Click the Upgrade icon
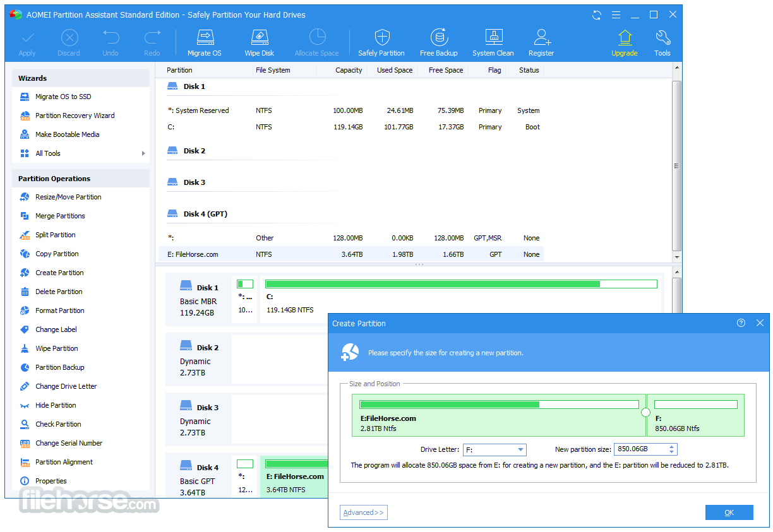The image size is (773, 532). tap(625, 43)
